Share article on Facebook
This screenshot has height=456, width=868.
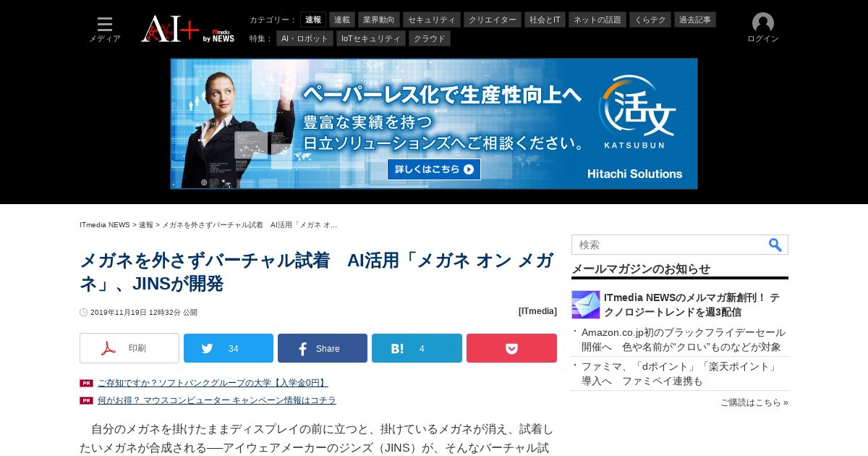tap(323, 348)
